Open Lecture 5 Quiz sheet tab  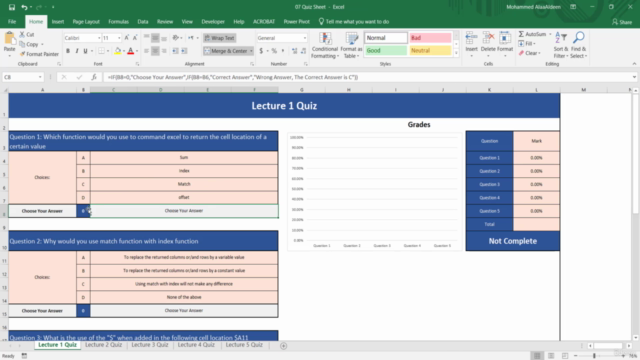[x=244, y=345]
